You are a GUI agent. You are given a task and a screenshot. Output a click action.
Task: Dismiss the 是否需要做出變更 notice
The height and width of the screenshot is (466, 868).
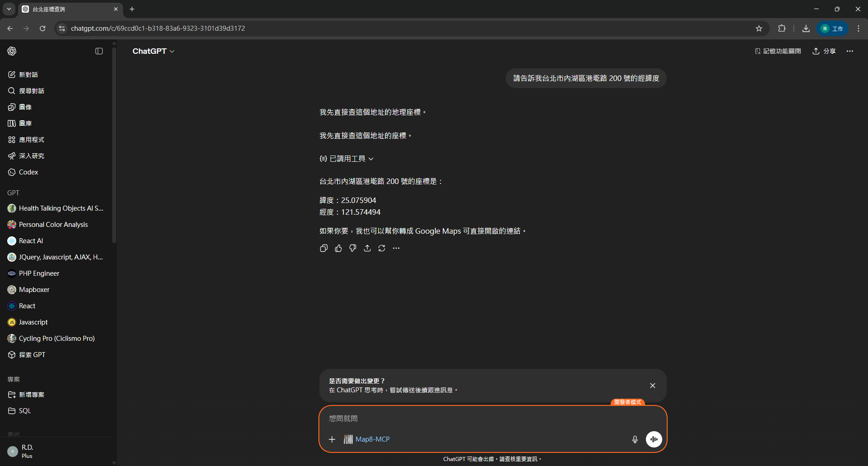tap(653, 386)
